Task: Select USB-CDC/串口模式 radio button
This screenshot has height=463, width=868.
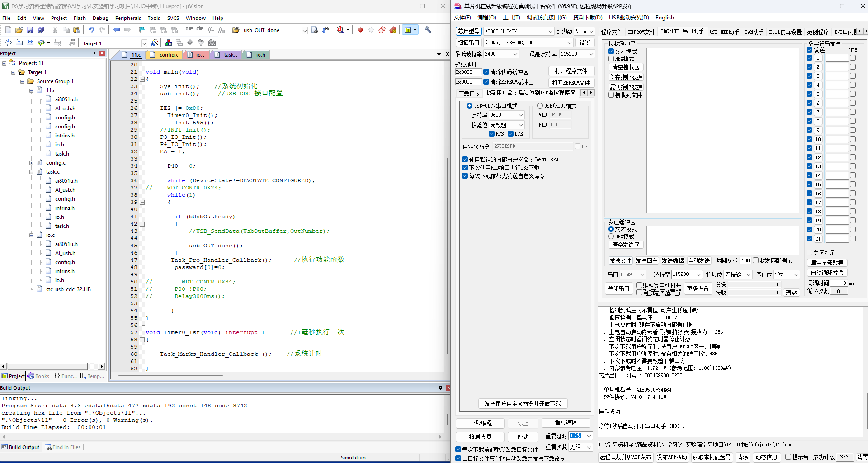Action: click(x=469, y=106)
